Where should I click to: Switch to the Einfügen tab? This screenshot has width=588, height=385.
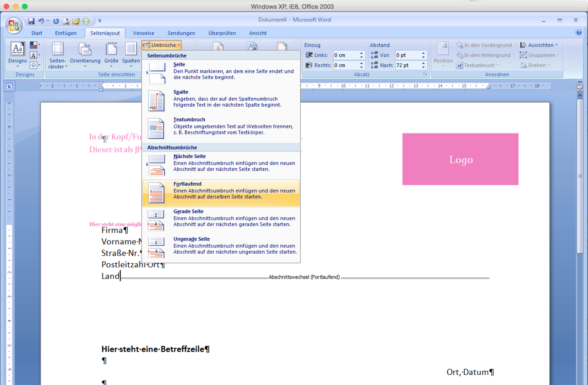66,33
